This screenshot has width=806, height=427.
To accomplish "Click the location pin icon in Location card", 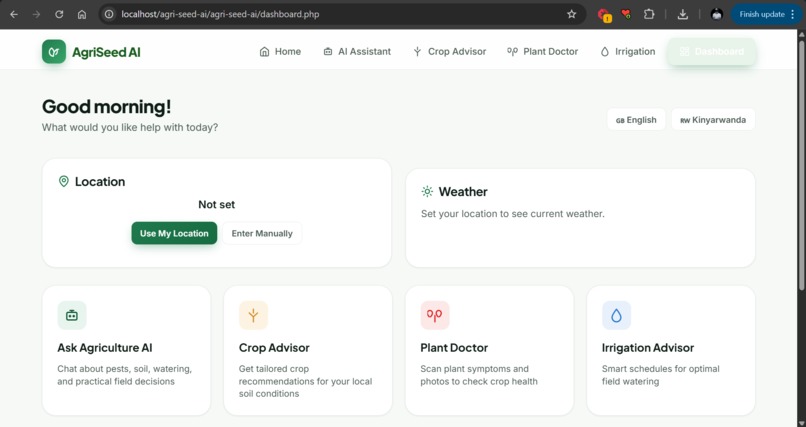I will (64, 181).
